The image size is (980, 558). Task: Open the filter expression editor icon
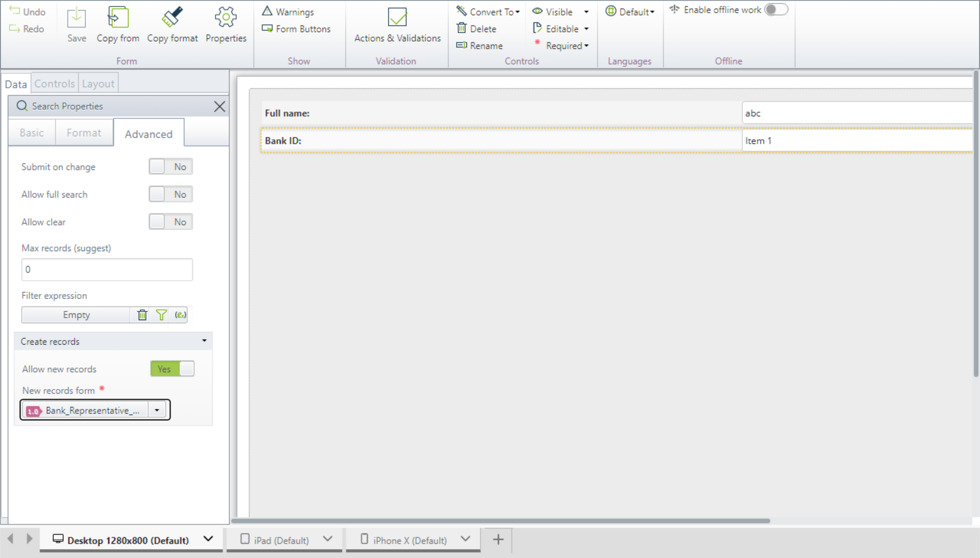(x=180, y=315)
